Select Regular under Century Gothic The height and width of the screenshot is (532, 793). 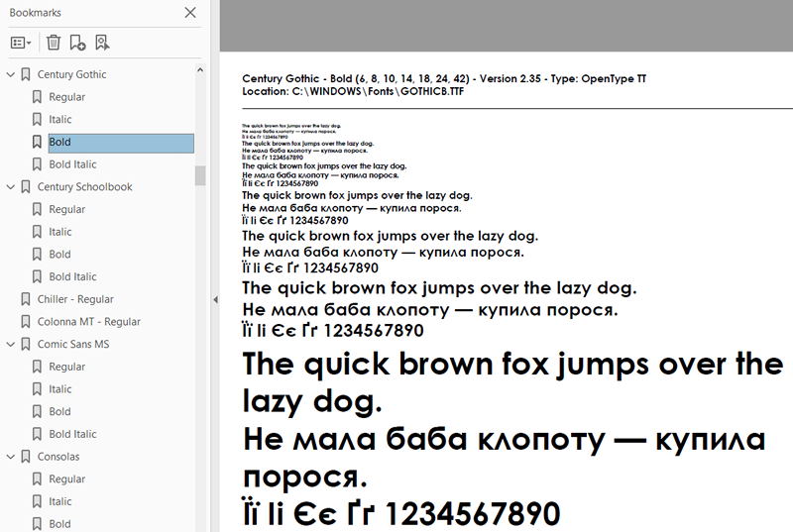[x=66, y=97]
